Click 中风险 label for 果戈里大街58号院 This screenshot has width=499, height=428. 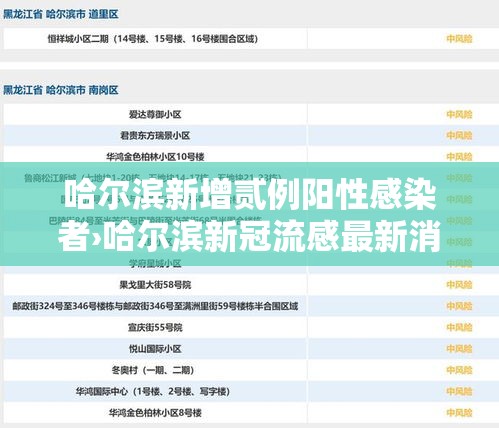coord(459,285)
